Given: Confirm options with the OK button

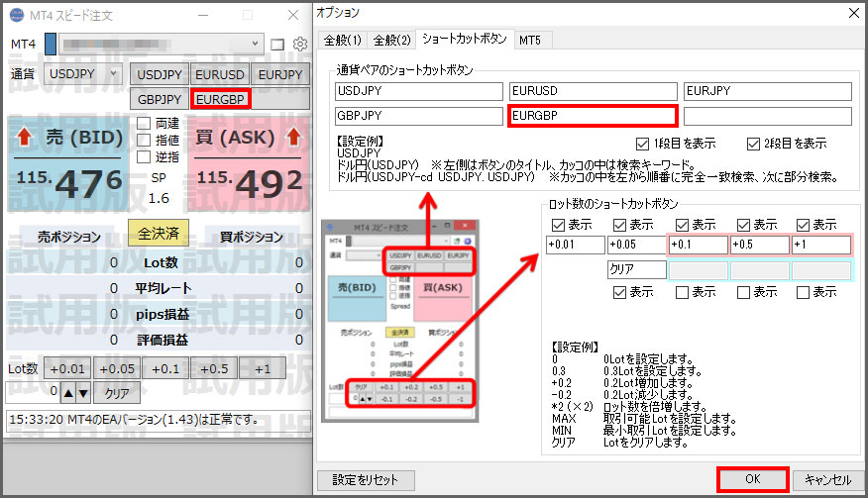Looking at the screenshot, I should (x=753, y=479).
